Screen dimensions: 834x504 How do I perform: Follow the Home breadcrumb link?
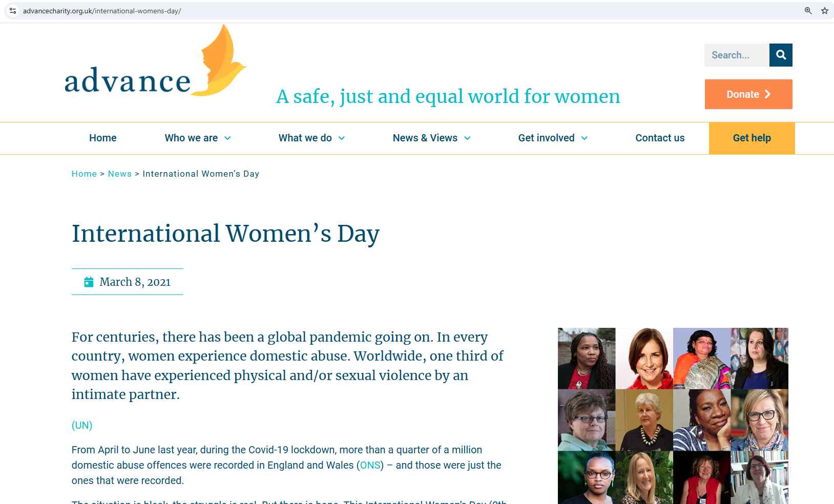pos(84,174)
